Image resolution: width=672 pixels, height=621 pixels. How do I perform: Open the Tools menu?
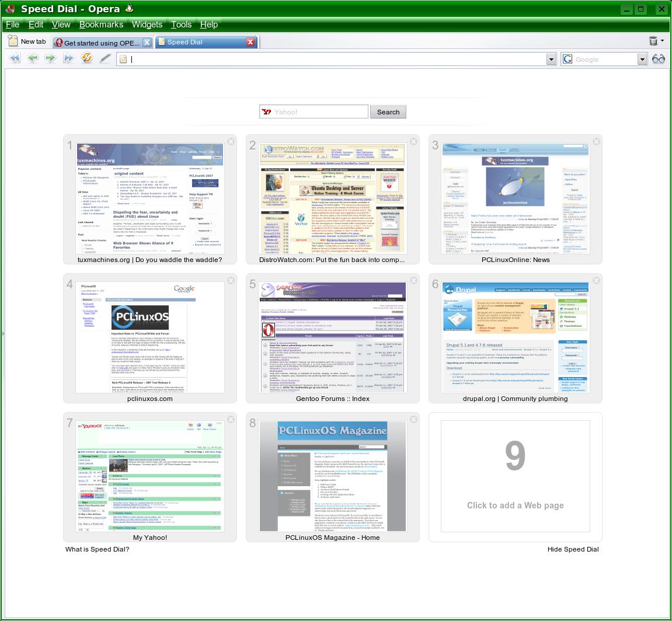[x=182, y=25]
